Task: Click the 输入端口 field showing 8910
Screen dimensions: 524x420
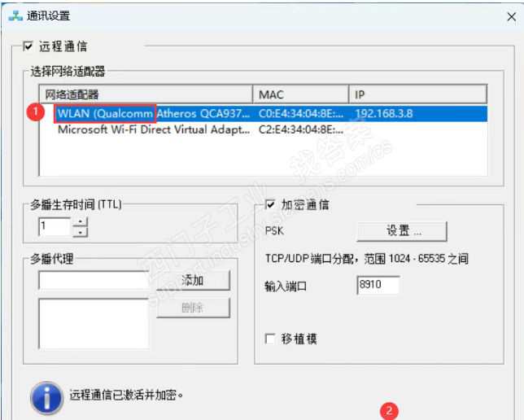Action: tap(378, 285)
